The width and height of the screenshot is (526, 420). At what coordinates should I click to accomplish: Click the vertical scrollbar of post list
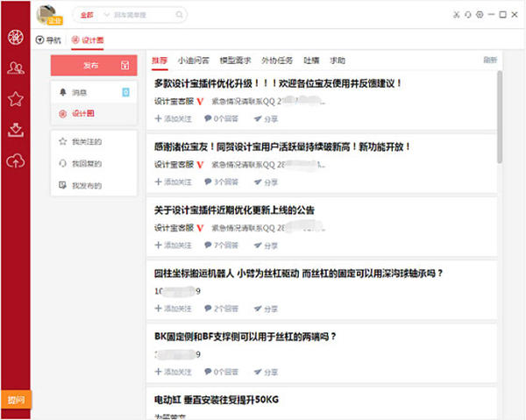click(x=500, y=118)
